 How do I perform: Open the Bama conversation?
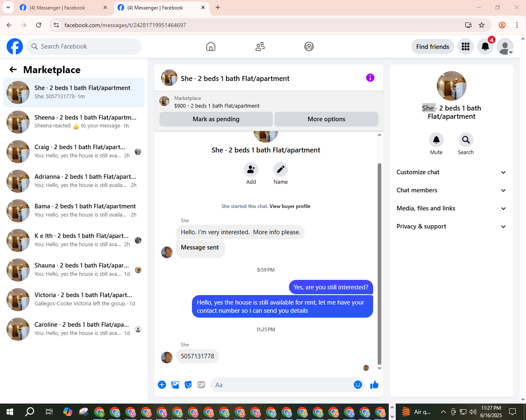(x=74, y=211)
